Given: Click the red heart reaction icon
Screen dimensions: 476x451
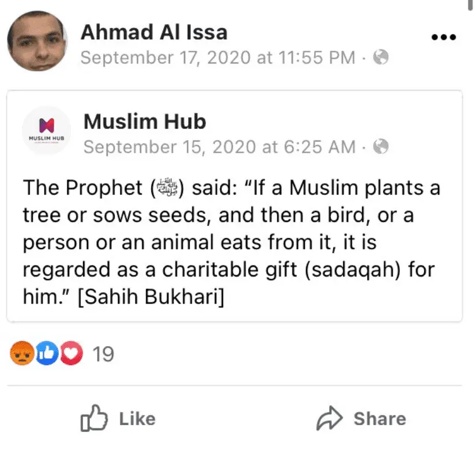Looking at the screenshot, I should (71, 353).
